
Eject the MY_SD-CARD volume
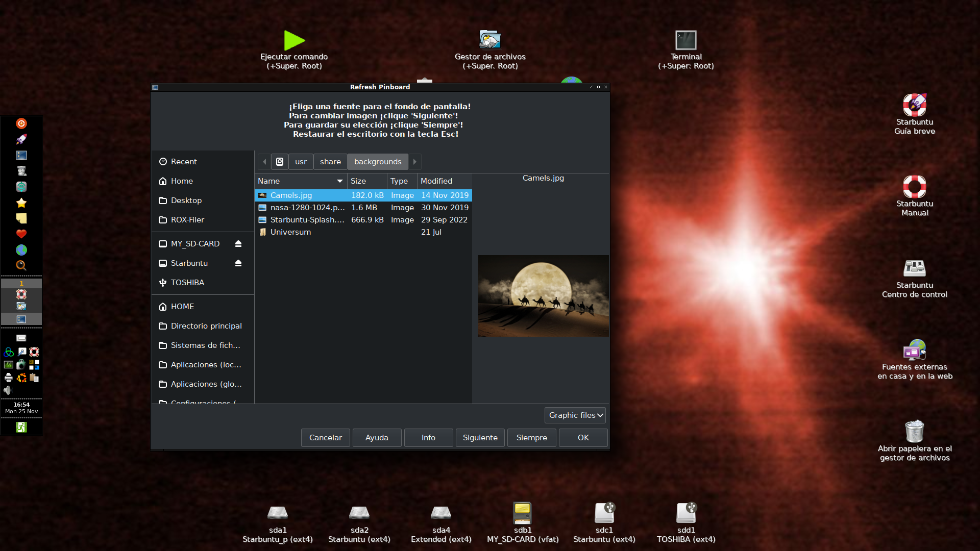click(238, 244)
